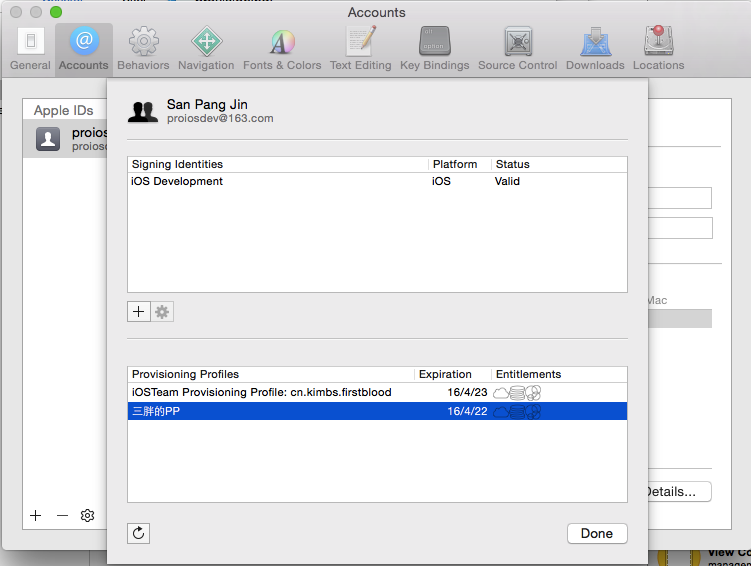Open Source Control preferences
Image resolution: width=751 pixels, height=566 pixels.
pos(518,49)
